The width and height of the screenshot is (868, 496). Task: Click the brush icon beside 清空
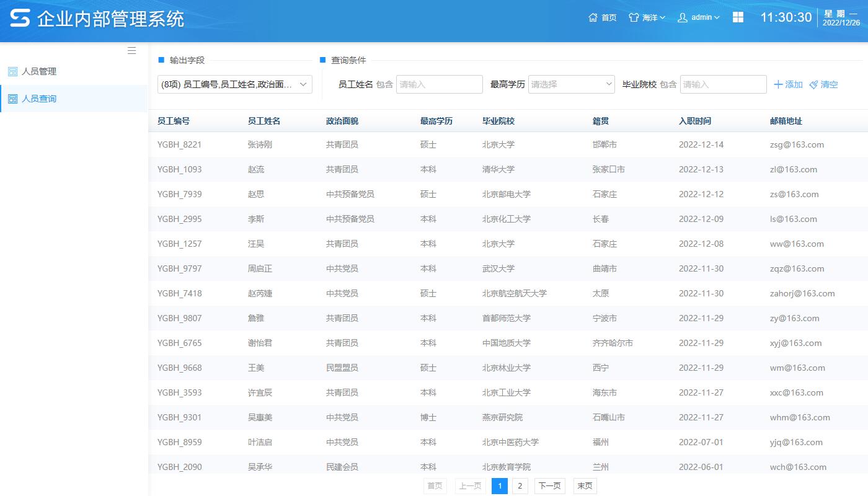[x=812, y=84]
